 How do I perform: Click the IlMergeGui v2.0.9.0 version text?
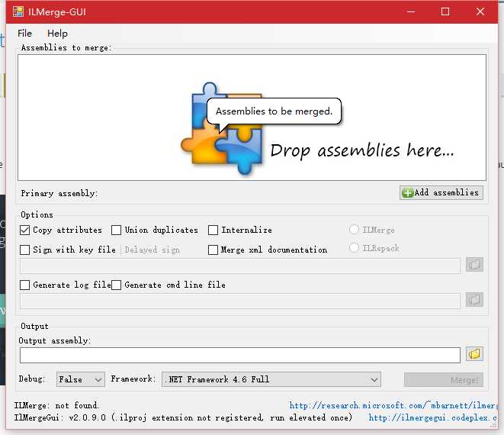pos(183,417)
